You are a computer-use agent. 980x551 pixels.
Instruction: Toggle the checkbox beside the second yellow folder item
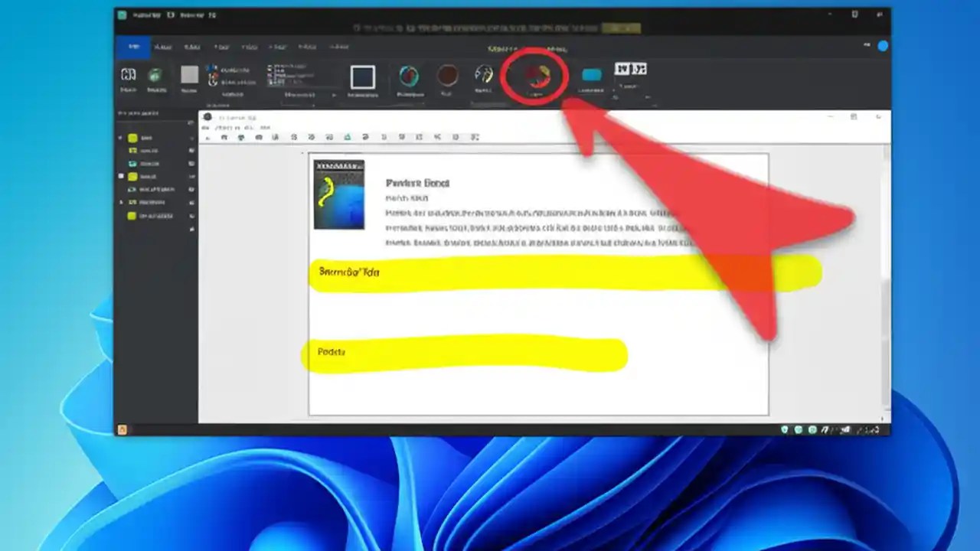coord(121,176)
